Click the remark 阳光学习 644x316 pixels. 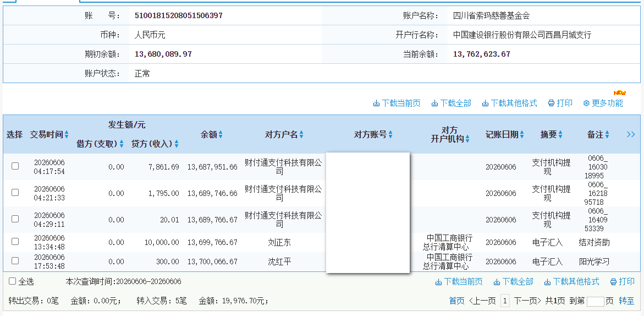click(x=595, y=261)
